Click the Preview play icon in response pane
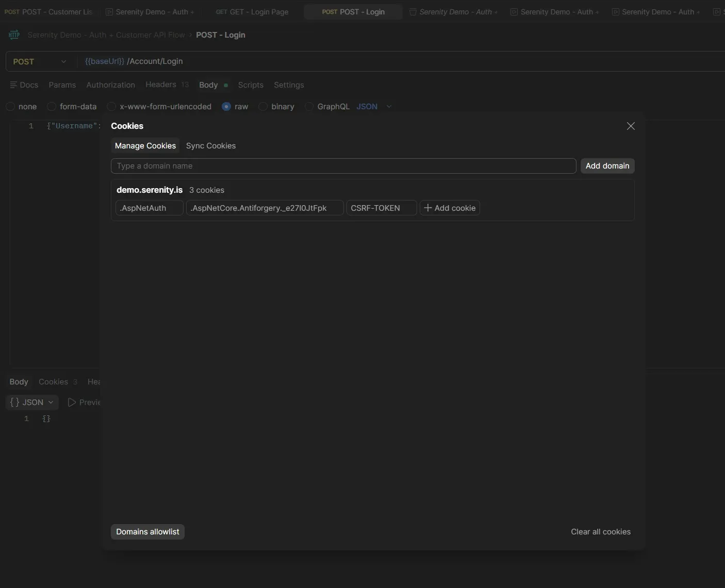The width and height of the screenshot is (725, 588). coord(72,402)
